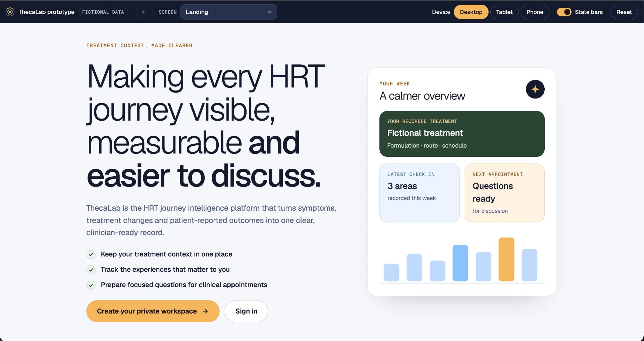644x341 pixels.
Task: Click the ThecaLab prototype title
Action: 46,12
